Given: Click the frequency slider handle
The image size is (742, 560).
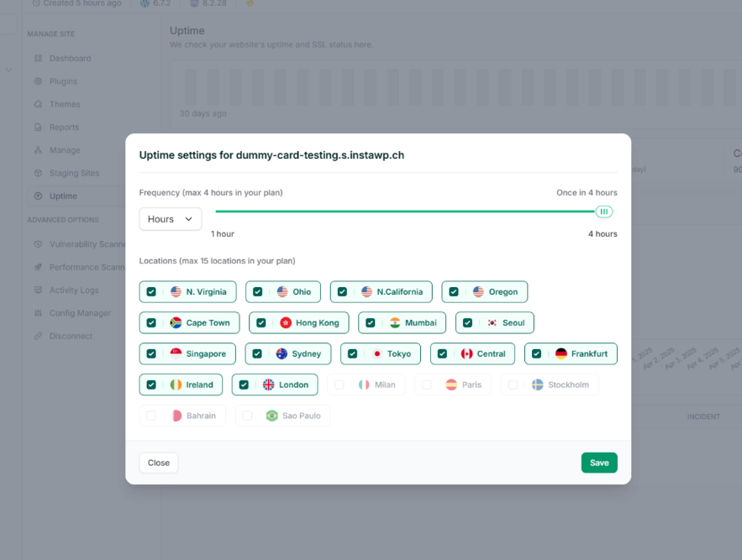Looking at the screenshot, I should click(604, 212).
